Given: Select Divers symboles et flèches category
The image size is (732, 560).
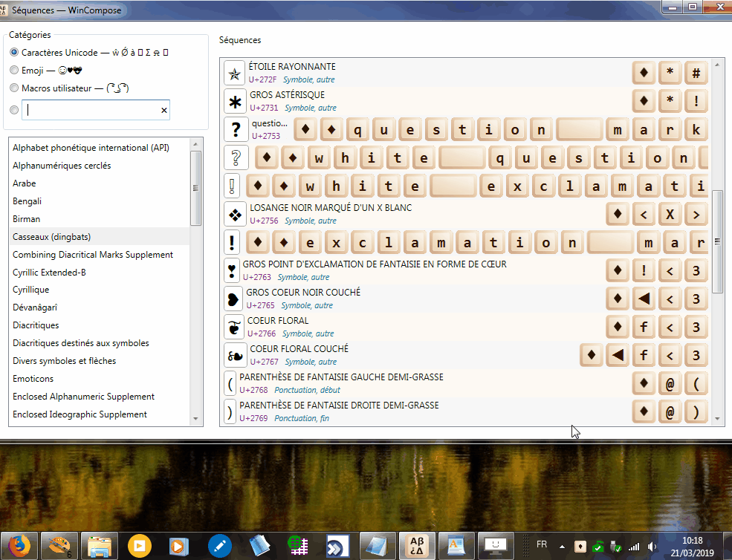Looking at the screenshot, I should (x=100, y=360).
